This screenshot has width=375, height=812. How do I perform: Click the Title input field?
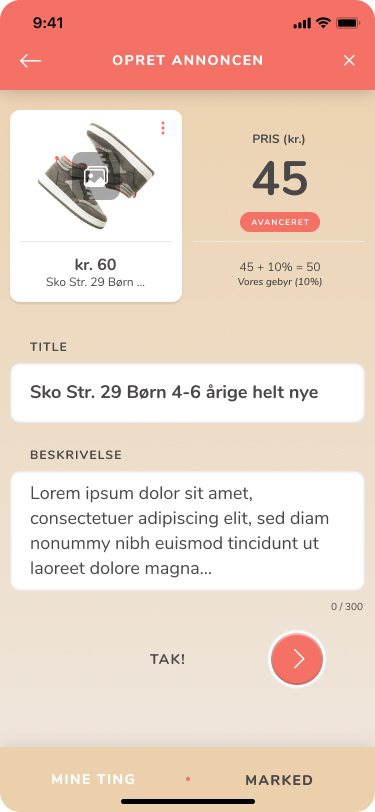(188, 393)
